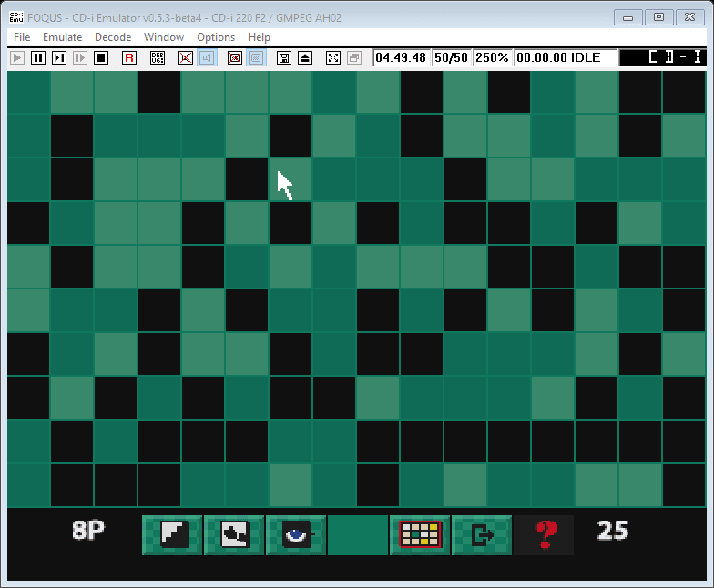This screenshot has width=714, height=588.
Task: Click the red question mark help icon
Action: point(545,534)
